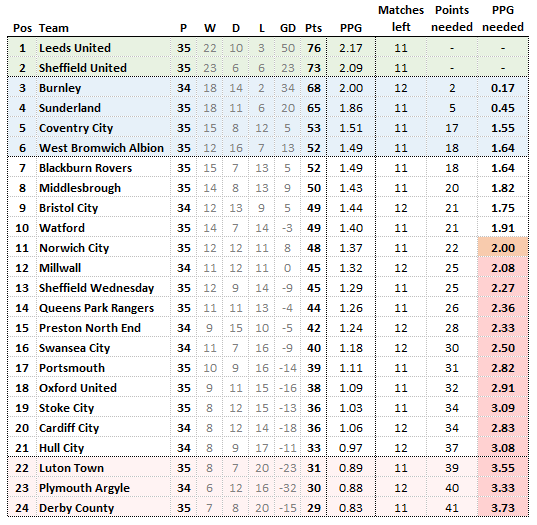The image size is (537, 525).
Task: Select the Team column header
Action: click(53, 28)
